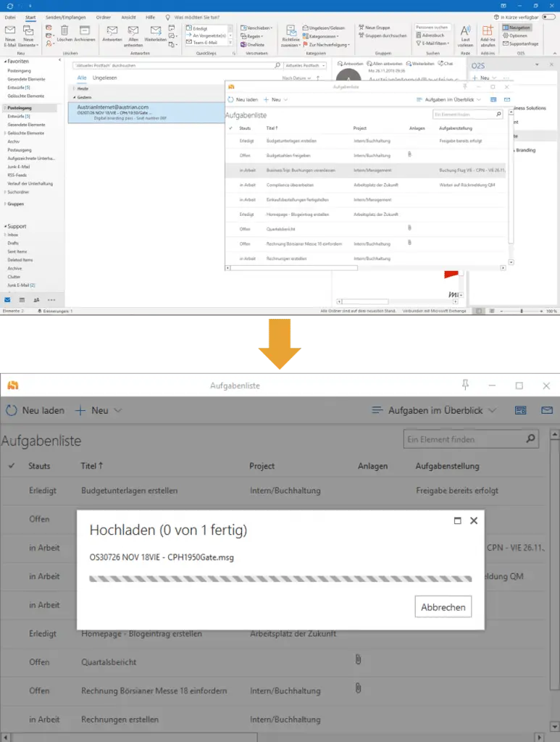Screen dimensions: 560x742
Task: Open the Senden/Empfangen ribbon tab
Action: pyautogui.click(x=65, y=17)
